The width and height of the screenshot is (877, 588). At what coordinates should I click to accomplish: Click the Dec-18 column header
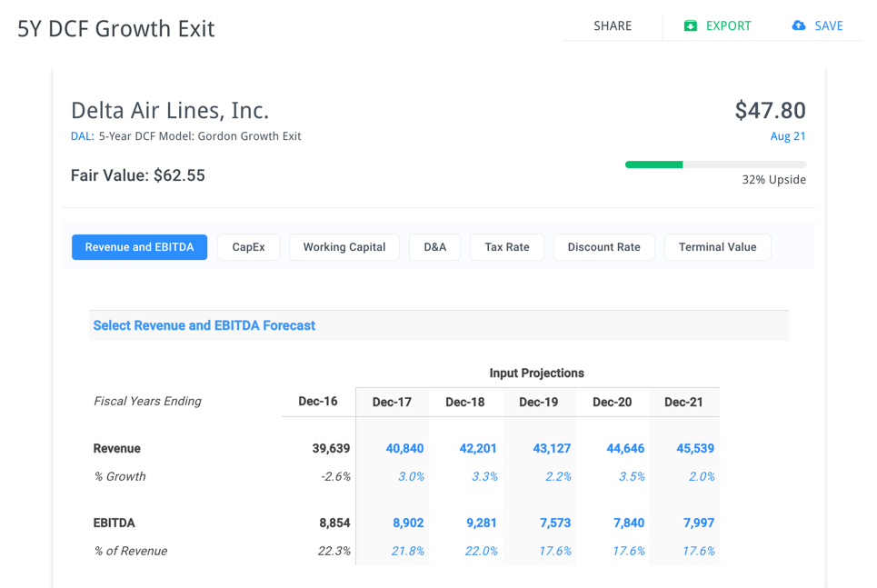coord(464,403)
